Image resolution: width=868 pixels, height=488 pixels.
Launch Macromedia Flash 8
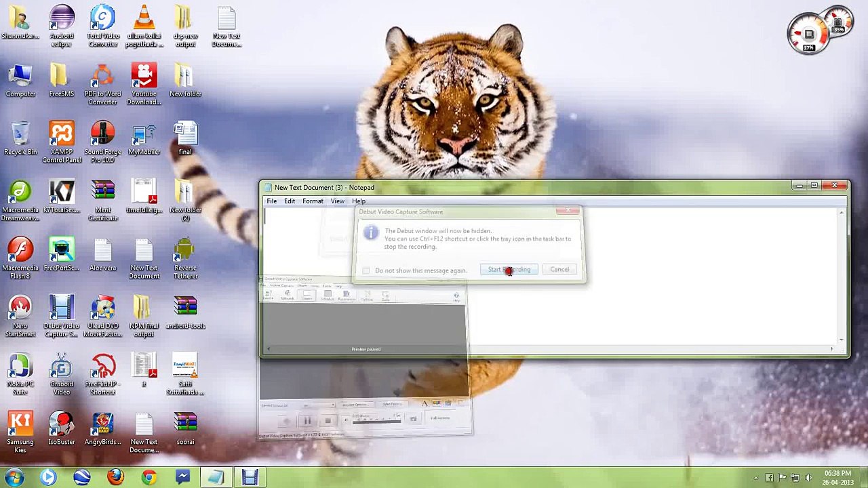20,258
